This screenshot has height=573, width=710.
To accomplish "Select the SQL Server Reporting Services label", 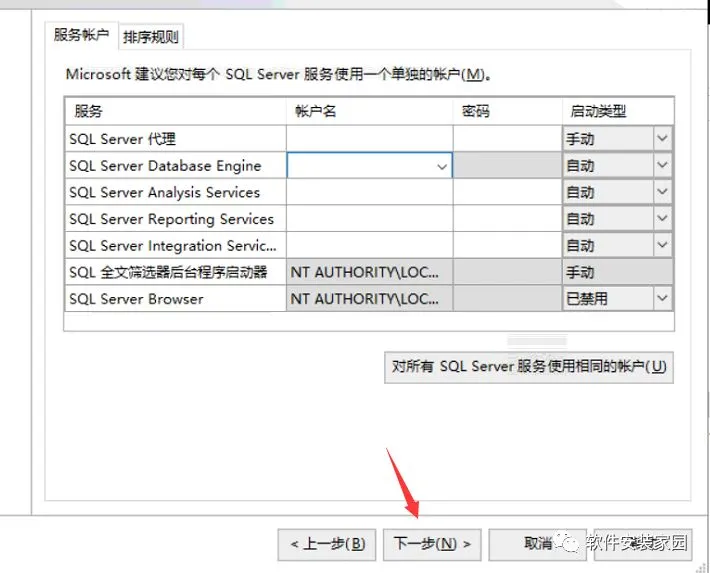I will coord(172,219).
